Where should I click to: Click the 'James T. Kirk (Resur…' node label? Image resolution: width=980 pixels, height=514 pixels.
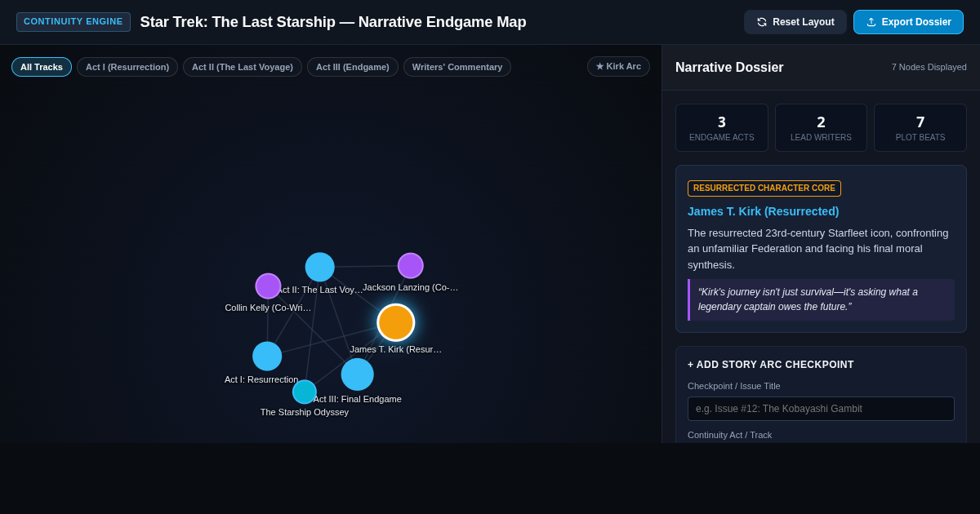396,349
